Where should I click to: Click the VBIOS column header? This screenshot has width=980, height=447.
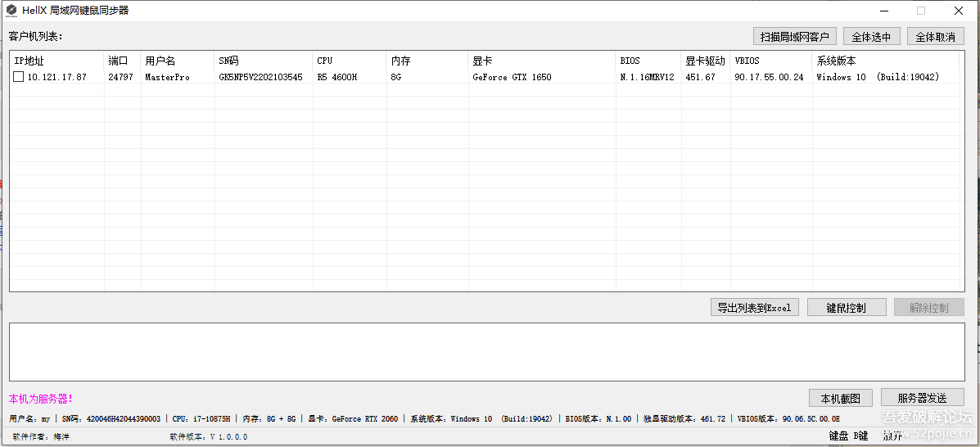pos(771,61)
